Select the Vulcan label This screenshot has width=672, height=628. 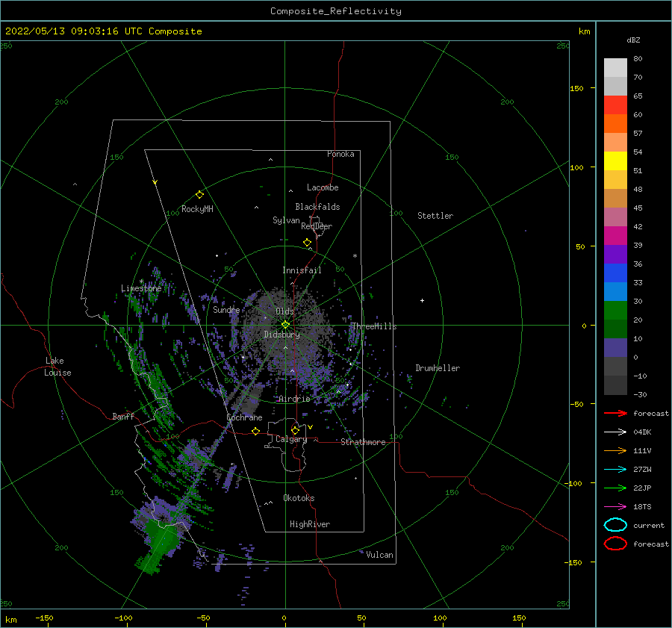tap(379, 555)
